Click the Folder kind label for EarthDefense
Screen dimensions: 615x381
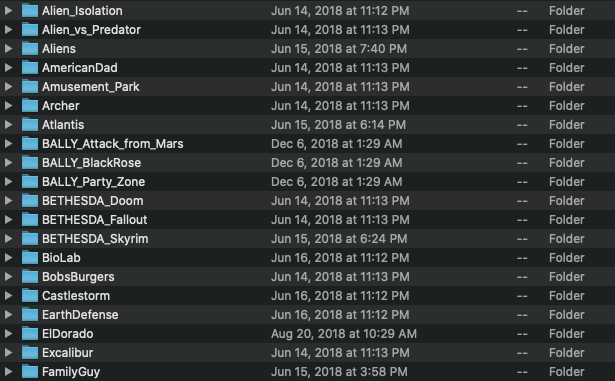click(x=566, y=315)
